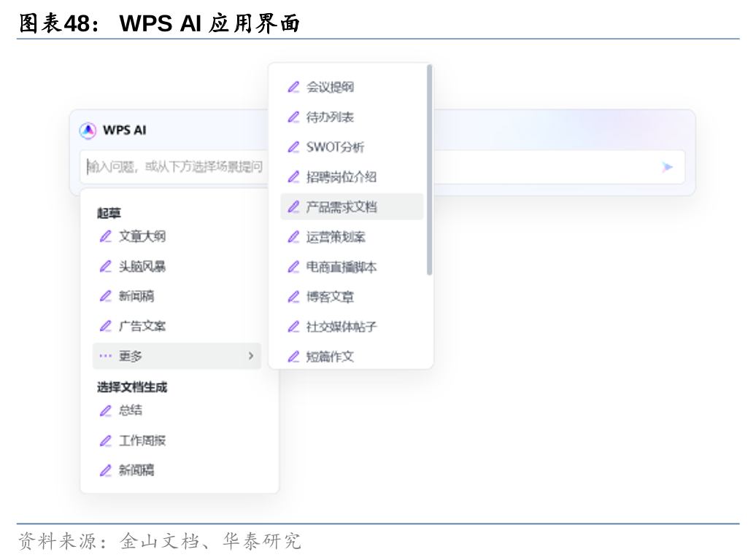Click the WPS AI title text
The image size is (756, 560).
(124, 130)
